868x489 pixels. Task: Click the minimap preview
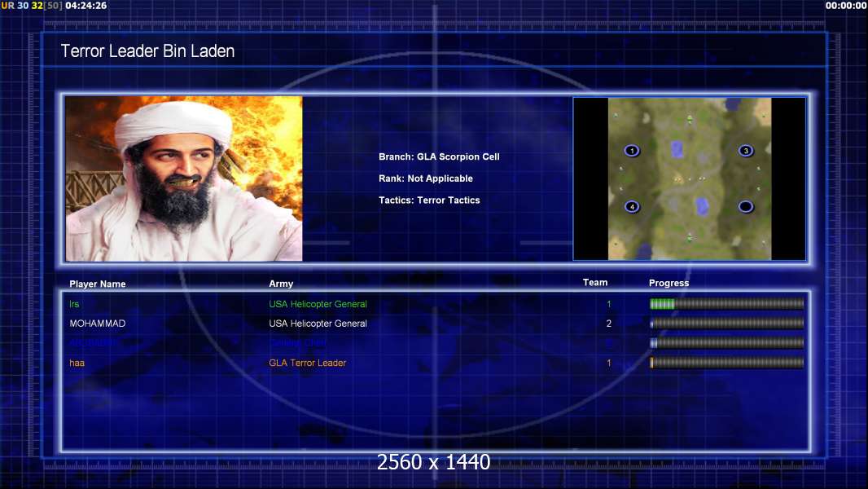689,178
